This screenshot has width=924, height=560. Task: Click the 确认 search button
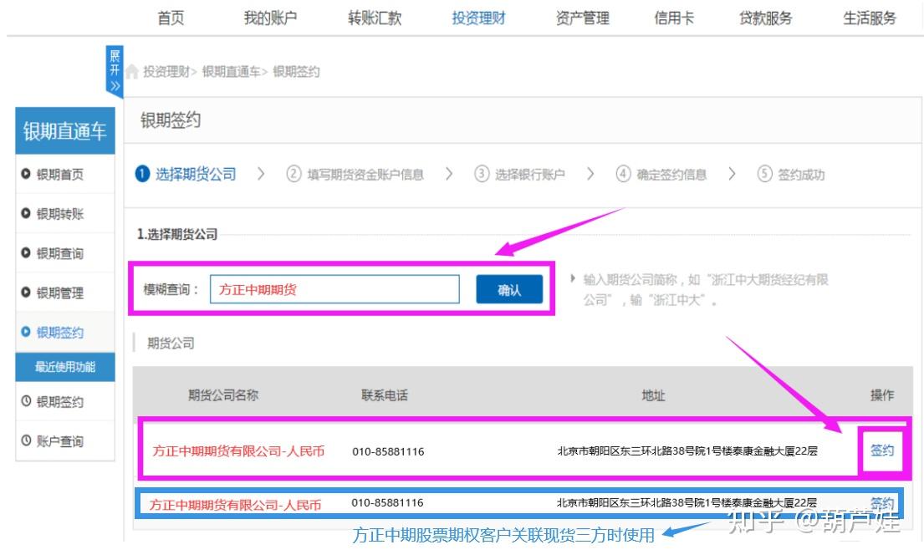(x=509, y=289)
